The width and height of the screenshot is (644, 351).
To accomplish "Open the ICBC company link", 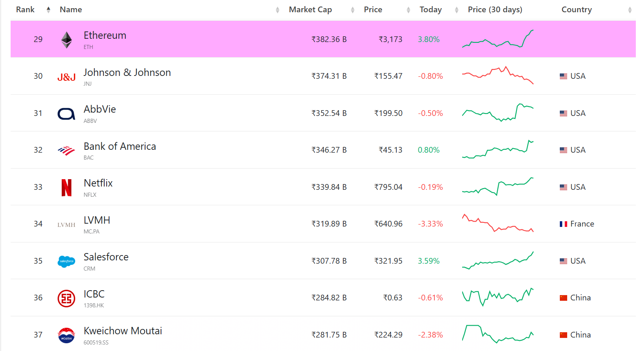I will pos(94,294).
